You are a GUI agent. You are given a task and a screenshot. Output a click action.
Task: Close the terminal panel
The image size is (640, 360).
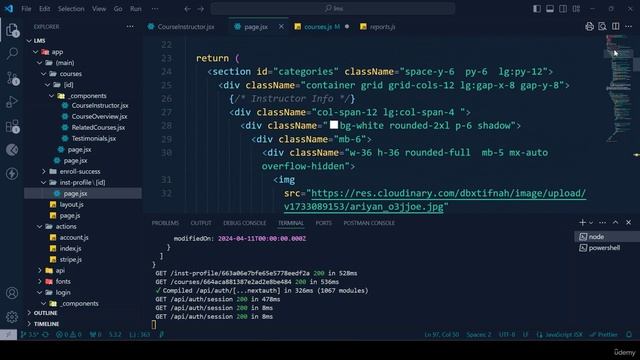629,222
